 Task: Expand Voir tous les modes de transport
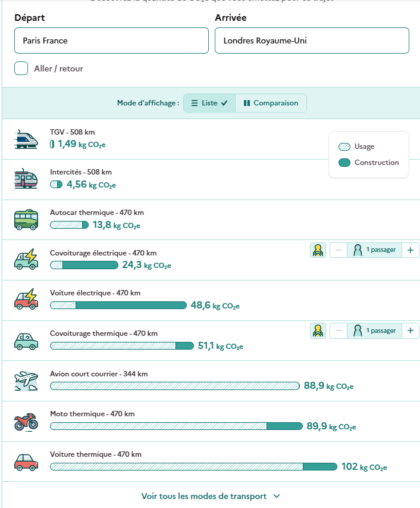click(x=211, y=496)
